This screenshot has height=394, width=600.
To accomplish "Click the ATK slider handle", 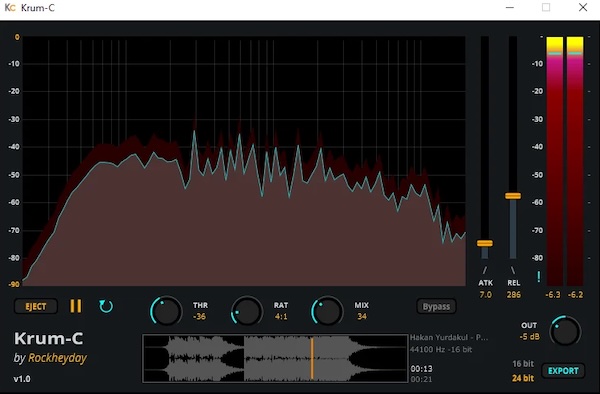I will [x=485, y=243].
